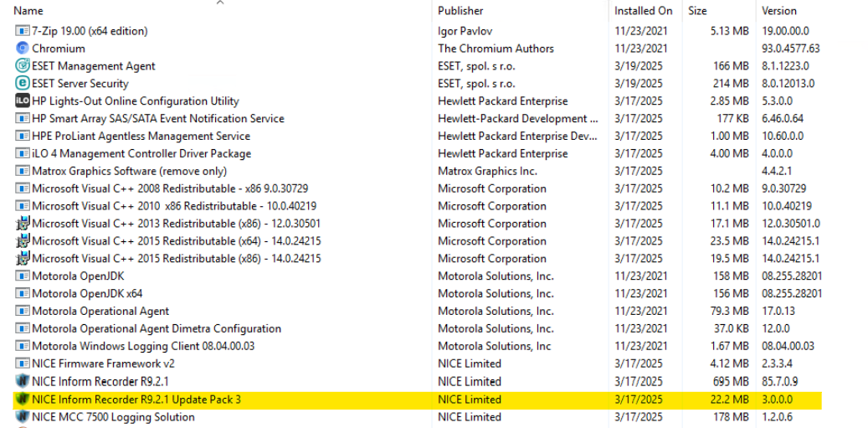Screen dimensions: 868x428
Task: Select the 7-Zip 19.00 (x64 edition) entry
Action: [90, 31]
